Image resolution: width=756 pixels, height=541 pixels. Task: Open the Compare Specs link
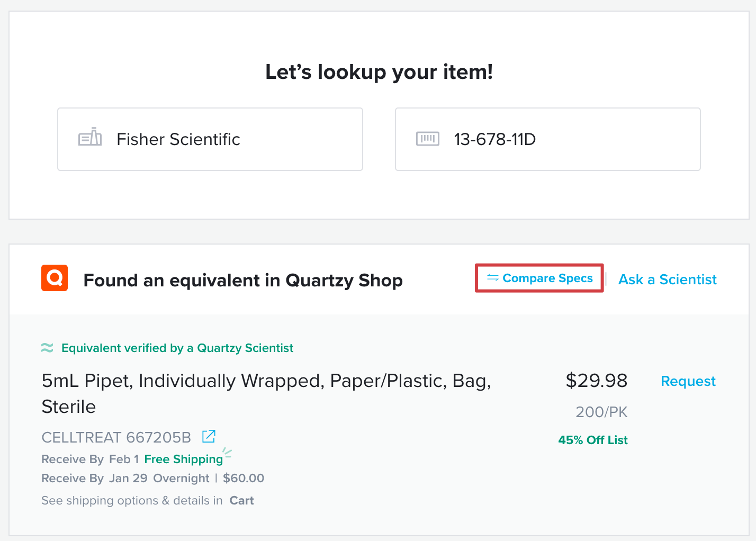click(539, 278)
